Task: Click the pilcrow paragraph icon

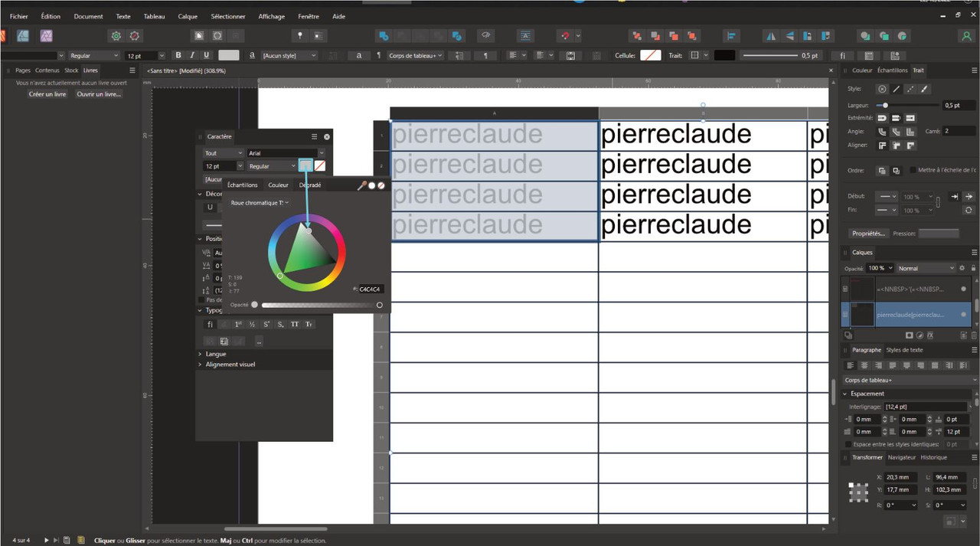Action: (x=485, y=56)
